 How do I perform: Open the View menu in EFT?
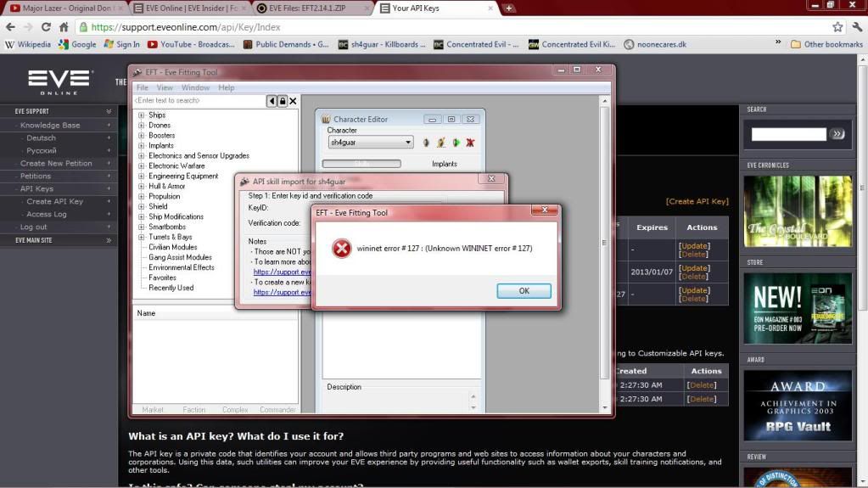[165, 87]
